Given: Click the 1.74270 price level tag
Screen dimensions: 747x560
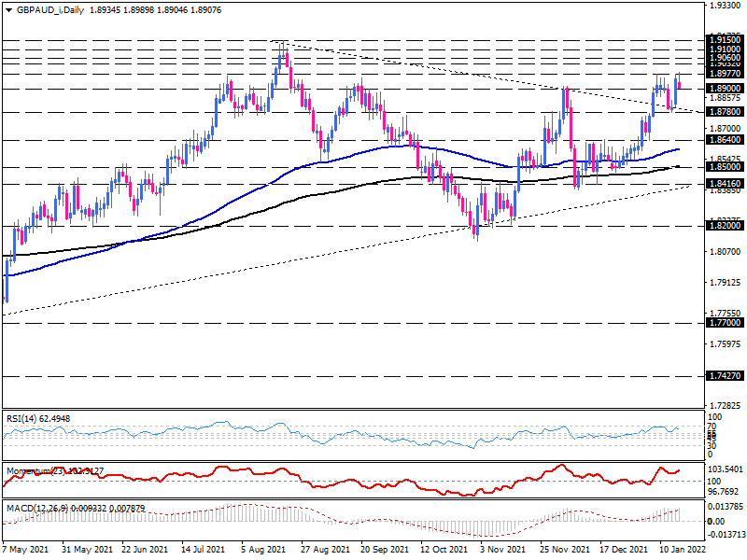Looking at the screenshot, I should pos(724,375).
